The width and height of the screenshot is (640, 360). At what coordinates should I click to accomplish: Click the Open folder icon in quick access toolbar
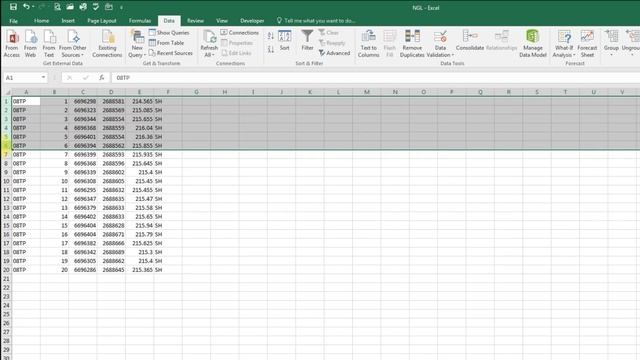pos(70,7)
